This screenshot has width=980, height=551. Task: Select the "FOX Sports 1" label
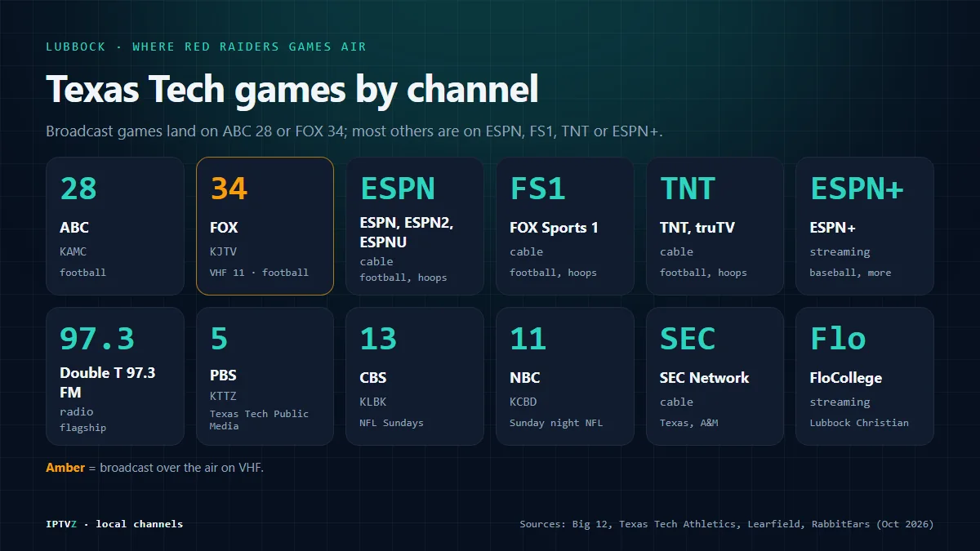coord(554,228)
